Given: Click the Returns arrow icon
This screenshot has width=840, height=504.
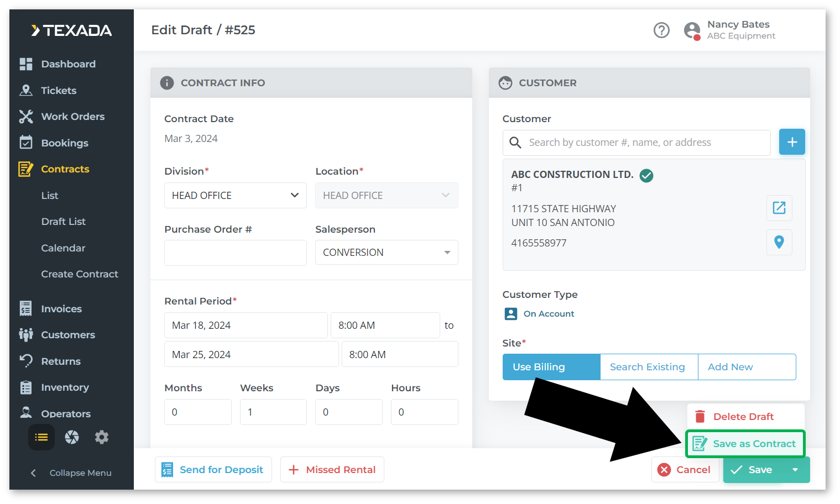Looking at the screenshot, I should [x=26, y=361].
